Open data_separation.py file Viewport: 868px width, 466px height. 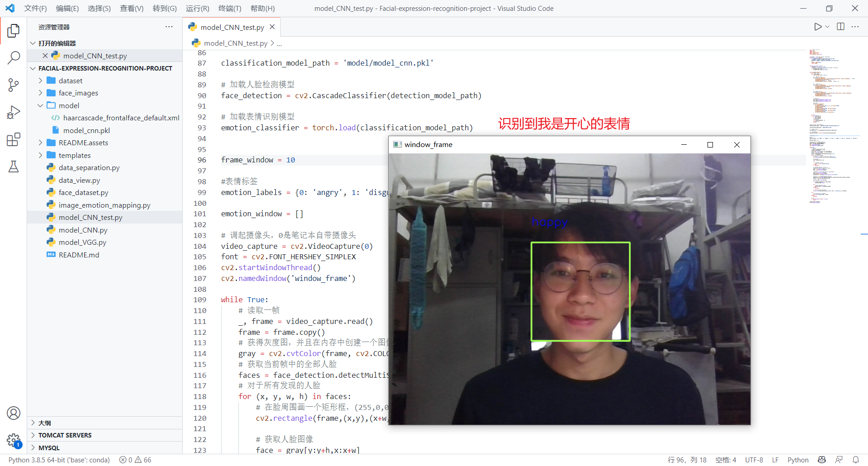105,167
